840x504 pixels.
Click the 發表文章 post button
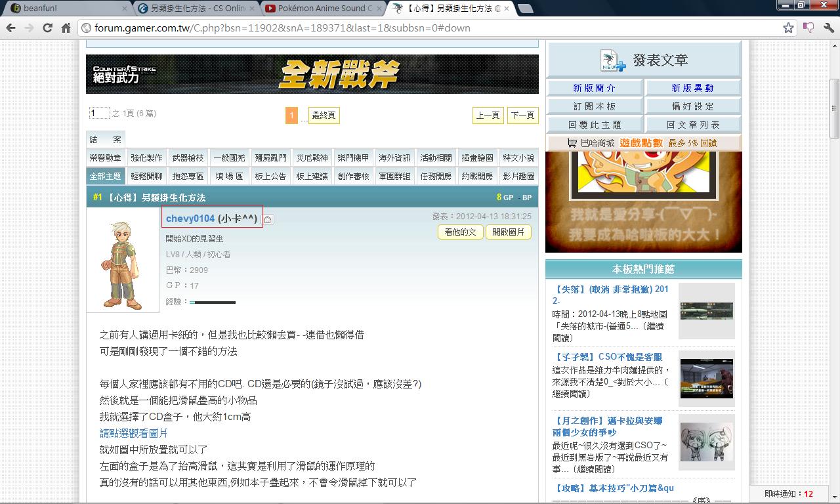coord(644,60)
